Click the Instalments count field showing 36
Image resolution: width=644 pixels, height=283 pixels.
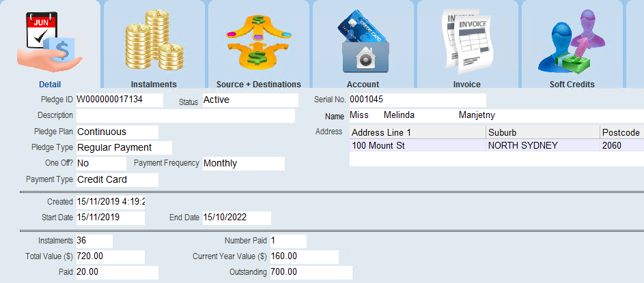94,241
